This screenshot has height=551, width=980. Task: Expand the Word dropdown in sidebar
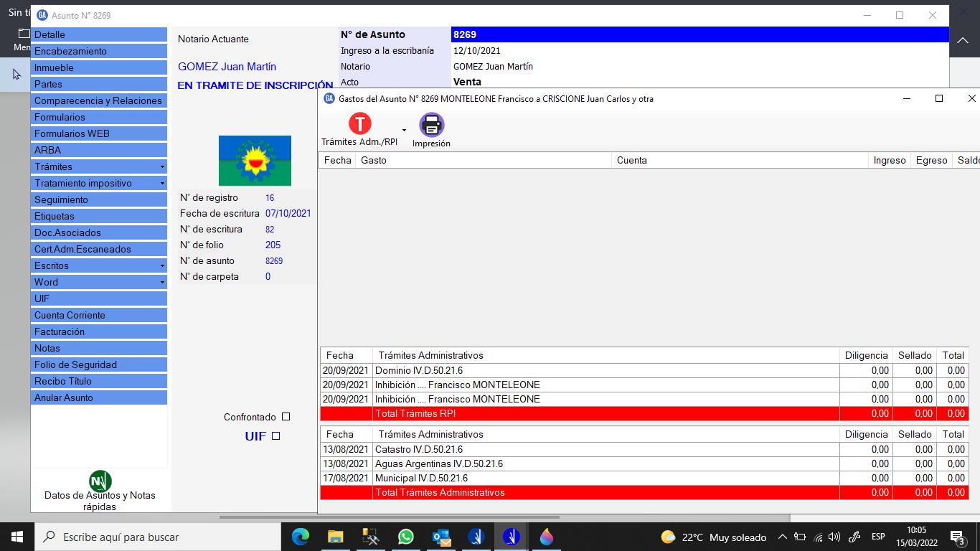click(x=162, y=283)
